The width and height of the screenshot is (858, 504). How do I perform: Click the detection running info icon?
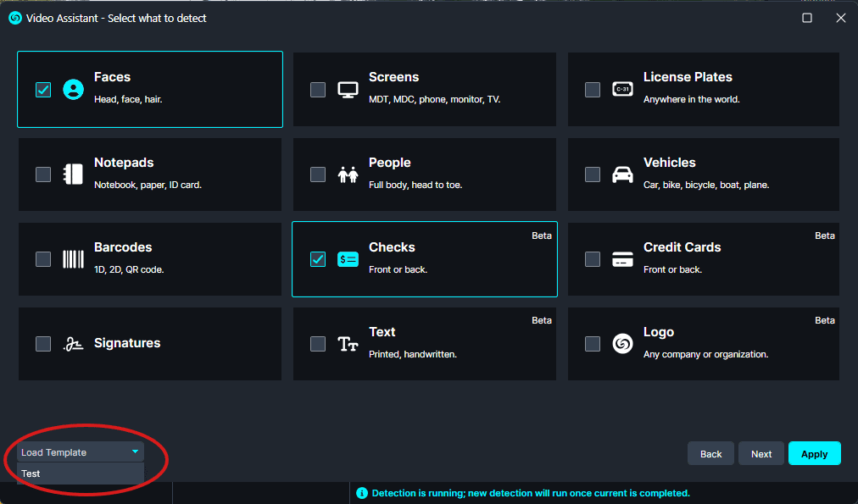362,493
